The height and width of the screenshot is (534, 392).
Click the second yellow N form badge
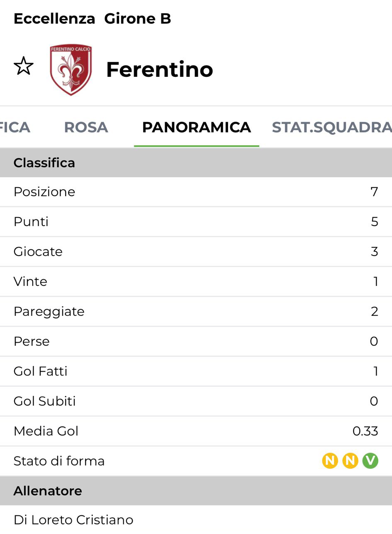[x=350, y=461]
